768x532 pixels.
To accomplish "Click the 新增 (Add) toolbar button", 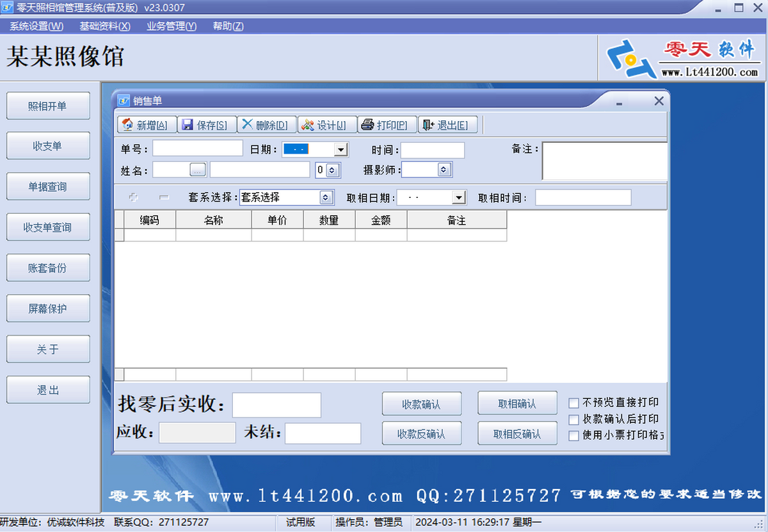I will (146, 125).
